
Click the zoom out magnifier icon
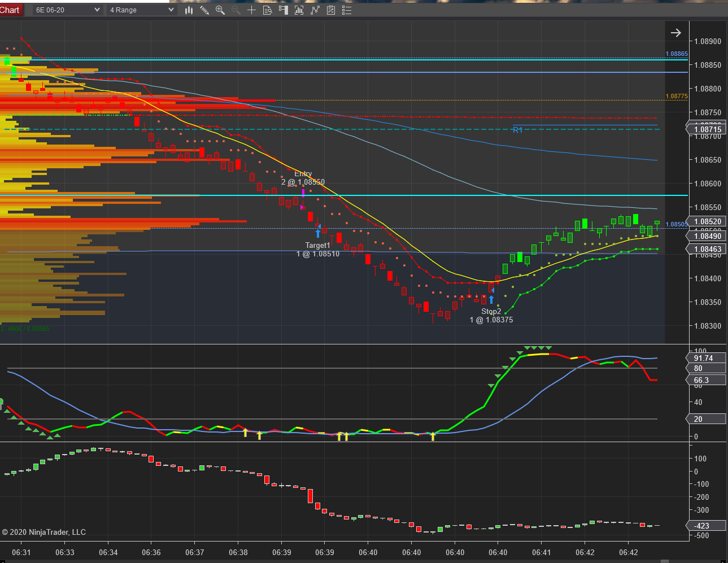tap(236, 10)
